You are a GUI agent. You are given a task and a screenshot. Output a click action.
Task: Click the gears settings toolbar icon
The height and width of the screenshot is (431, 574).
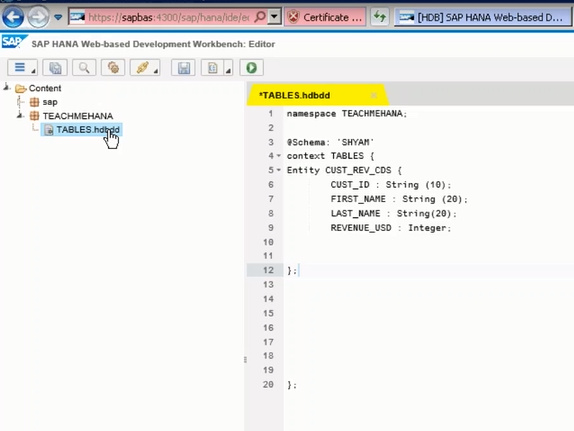(113, 68)
